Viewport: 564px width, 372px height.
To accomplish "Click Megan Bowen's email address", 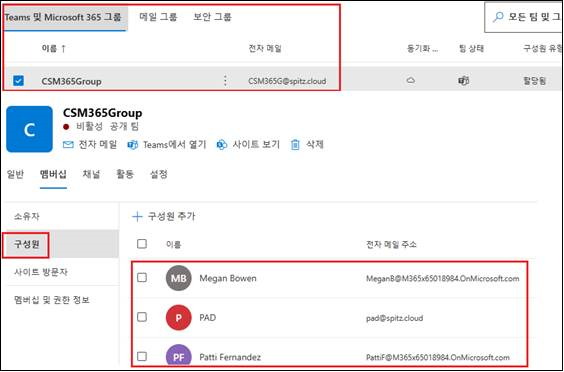I will (442, 279).
